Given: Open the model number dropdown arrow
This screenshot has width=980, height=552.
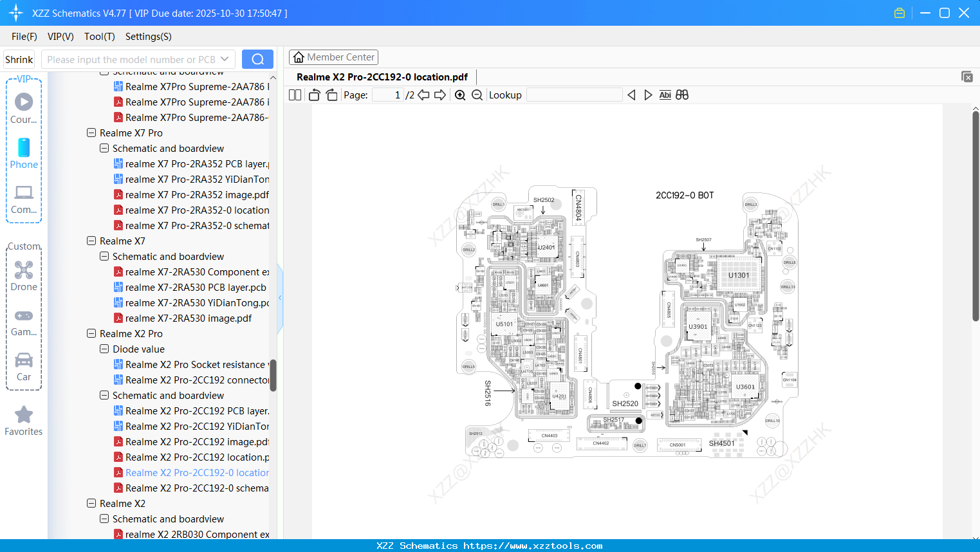Looking at the screenshot, I should point(225,59).
